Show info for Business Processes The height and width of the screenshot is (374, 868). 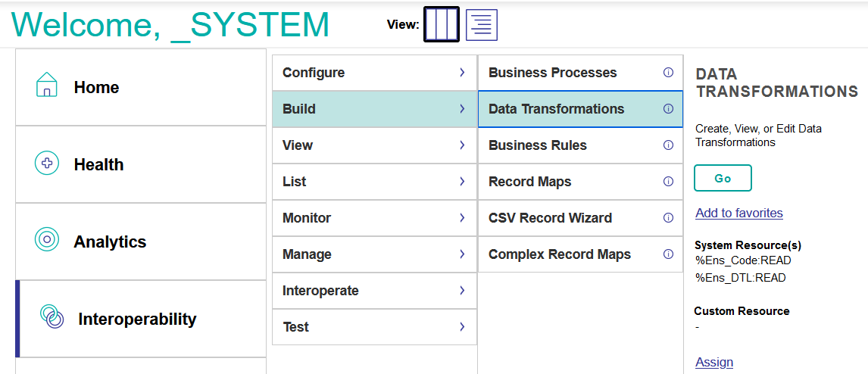click(668, 73)
